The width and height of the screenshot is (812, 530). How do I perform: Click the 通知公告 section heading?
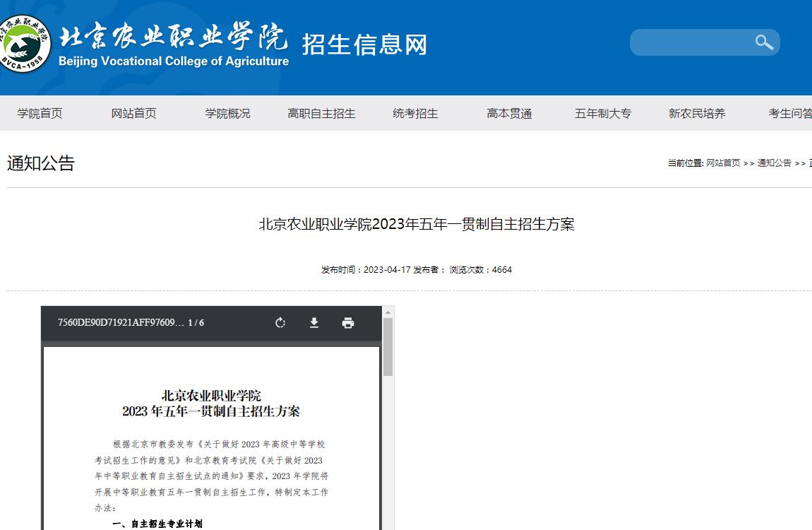[41, 163]
